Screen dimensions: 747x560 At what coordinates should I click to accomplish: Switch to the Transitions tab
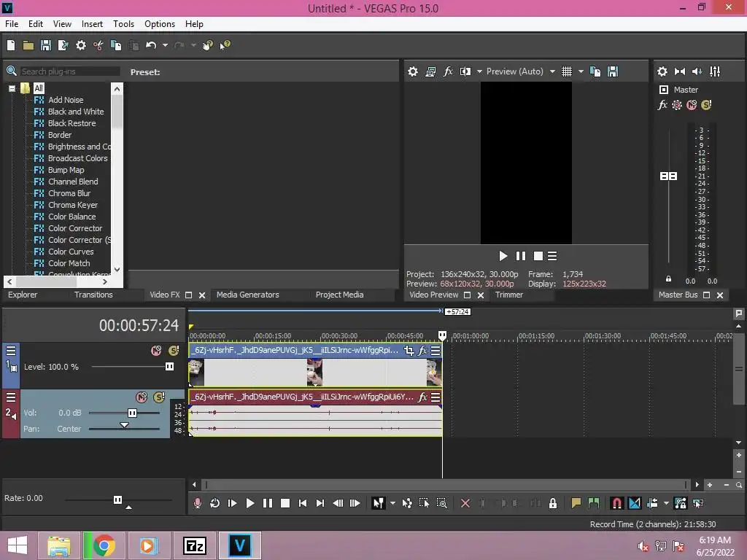(x=93, y=295)
